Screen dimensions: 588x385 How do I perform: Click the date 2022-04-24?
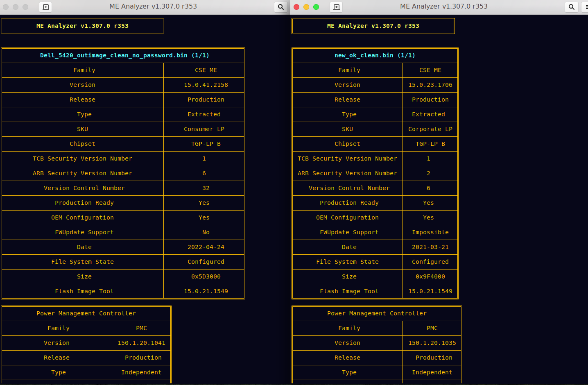(x=206, y=247)
